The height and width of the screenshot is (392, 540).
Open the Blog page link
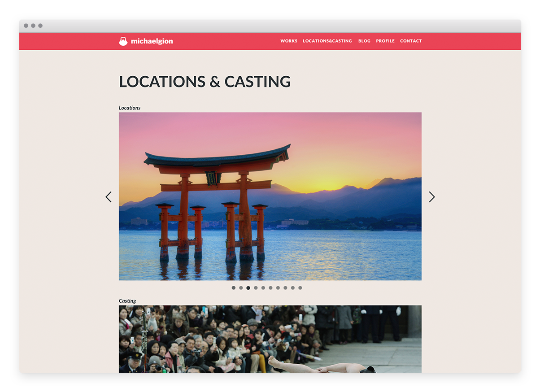click(364, 41)
